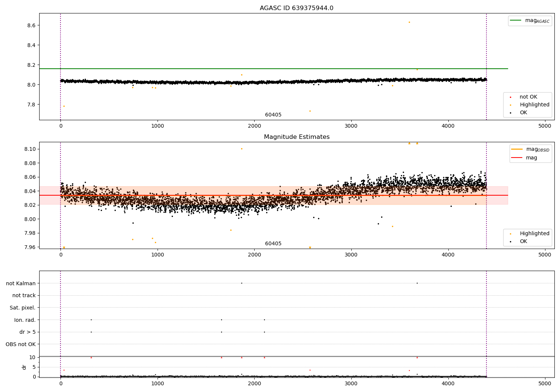Click the 'Magnitude Estimates' plot title
Viewport: 560px width, 392px height.
tap(296, 137)
